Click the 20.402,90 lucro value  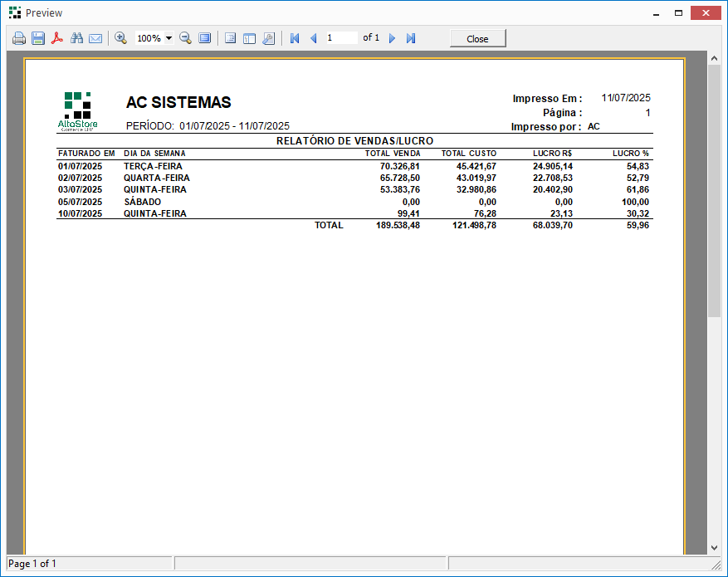(x=553, y=189)
